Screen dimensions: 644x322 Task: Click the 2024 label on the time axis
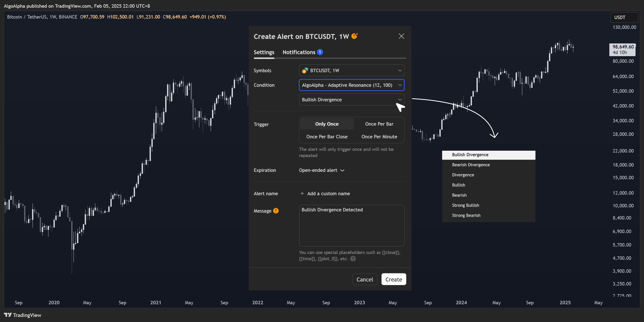tap(461, 303)
